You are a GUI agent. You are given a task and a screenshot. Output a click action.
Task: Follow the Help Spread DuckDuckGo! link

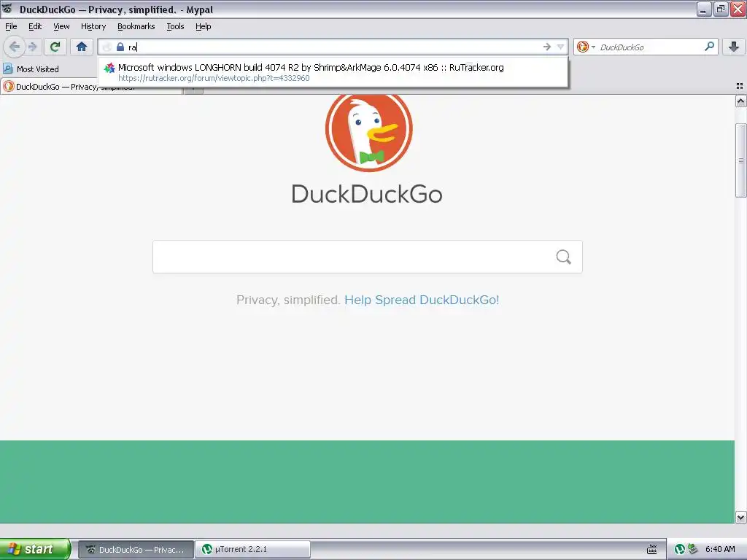click(x=422, y=300)
